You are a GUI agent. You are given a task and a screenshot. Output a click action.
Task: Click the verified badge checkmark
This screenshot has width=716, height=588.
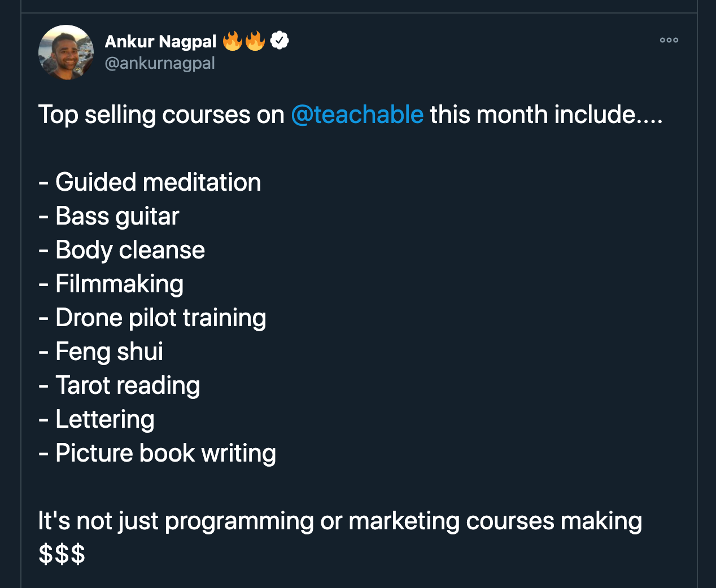point(280,41)
